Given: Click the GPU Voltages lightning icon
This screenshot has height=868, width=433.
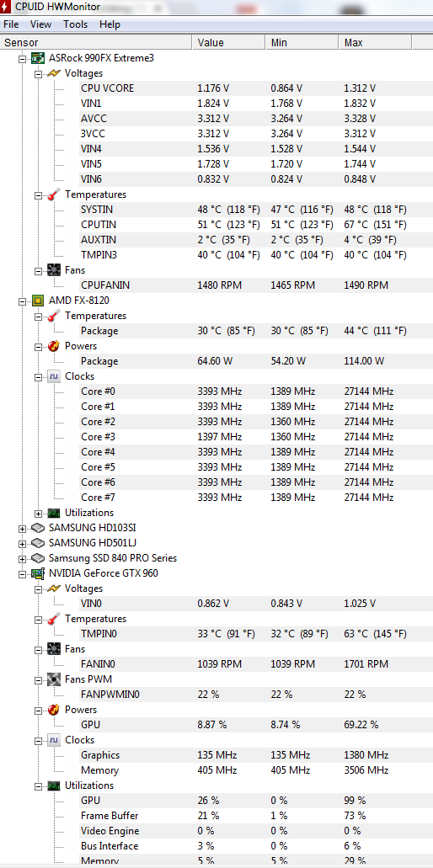Looking at the screenshot, I should click(54, 588).
